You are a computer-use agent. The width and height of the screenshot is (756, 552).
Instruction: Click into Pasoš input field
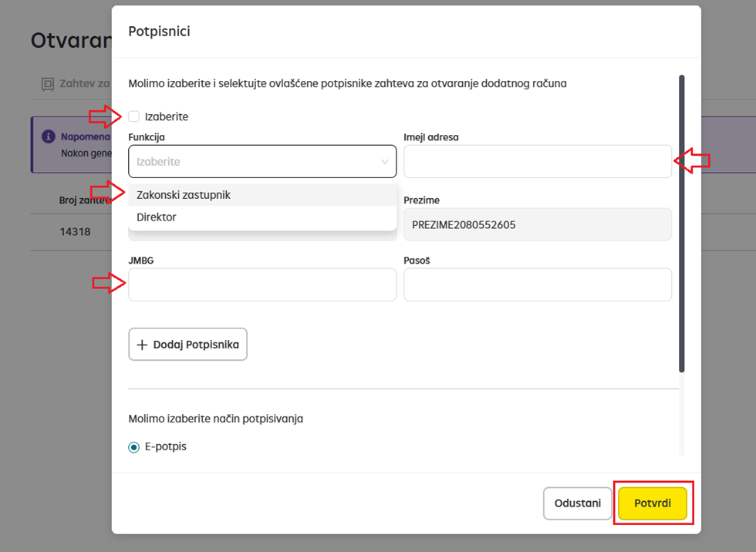point(538,284)
